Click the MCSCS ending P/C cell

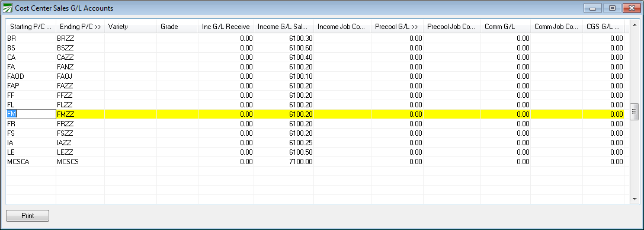(x=80, y=162)
